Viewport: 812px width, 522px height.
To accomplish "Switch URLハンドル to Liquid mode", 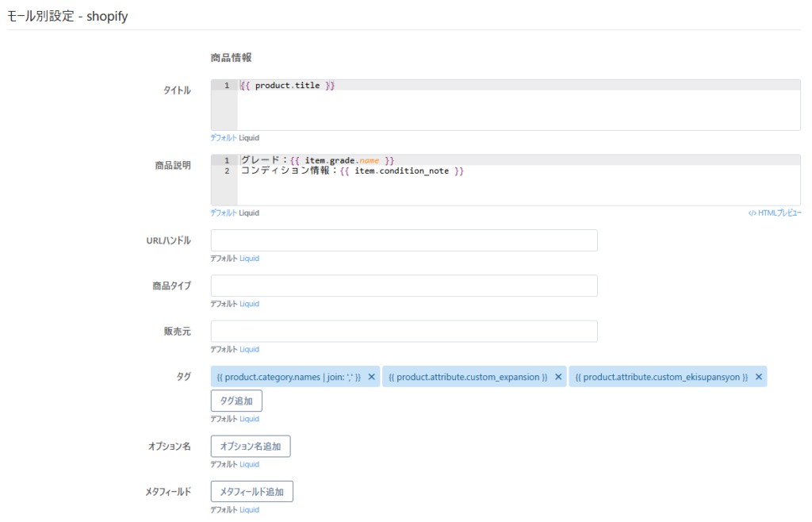I will pos(249,259).
